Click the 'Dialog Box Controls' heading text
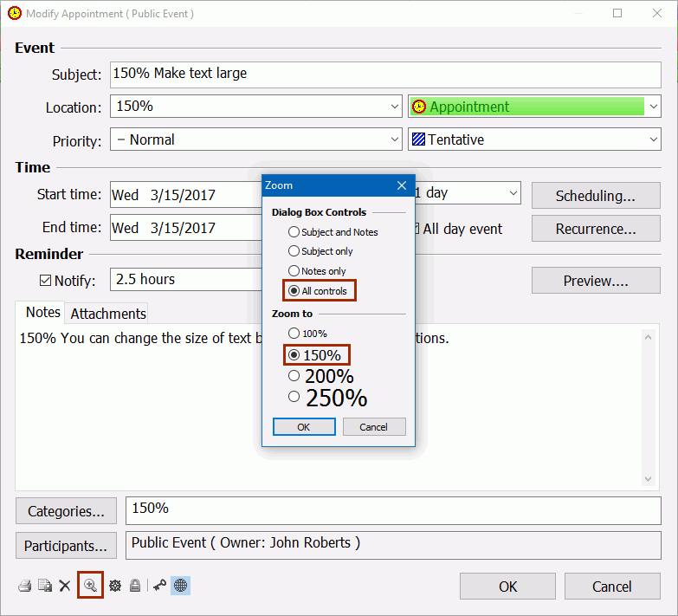678x616 pixels. click(x=319, y=212)
